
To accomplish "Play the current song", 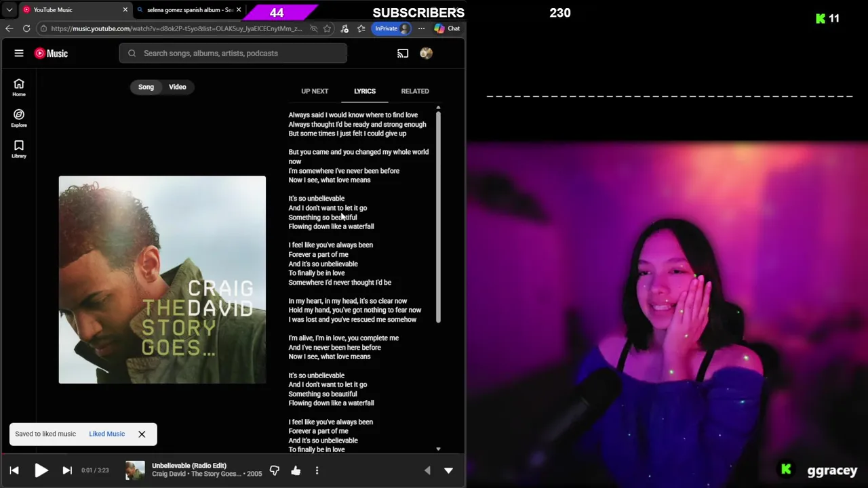I will pos(41,470).
